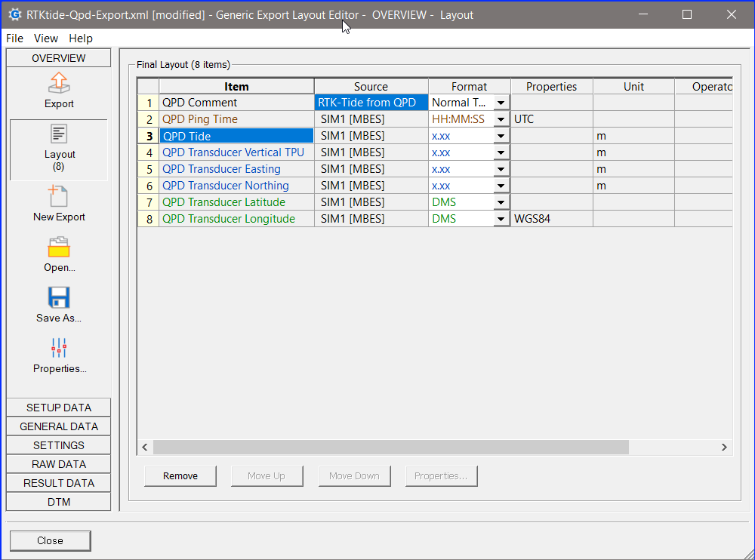Open format dropdown for QPD Ping Time
Image resolution: width=755 pixels, height=560 pixels.
tap(501, 119)
